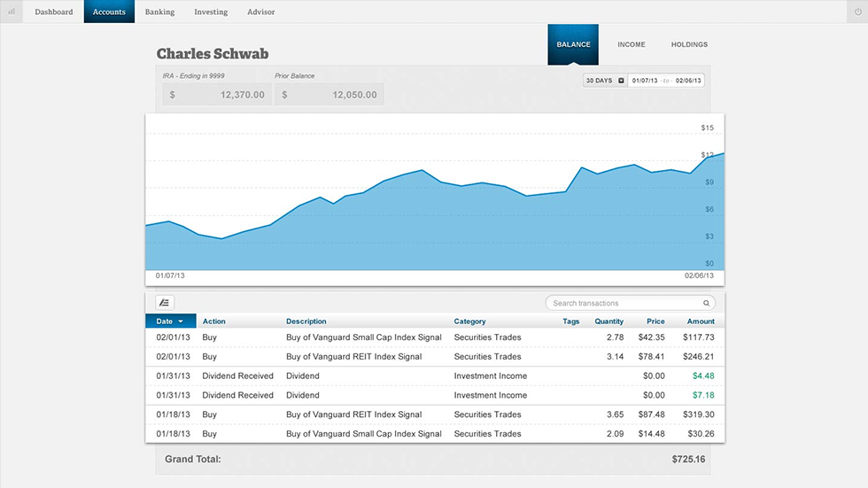
Task: Open the Dashboard menu
Action: (x=54, y=12)
